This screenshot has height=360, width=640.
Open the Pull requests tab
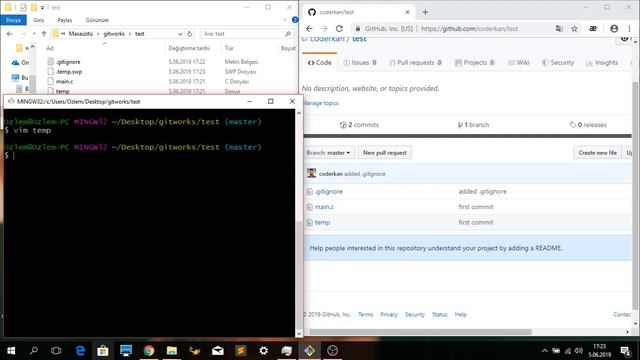click(416, 62)
